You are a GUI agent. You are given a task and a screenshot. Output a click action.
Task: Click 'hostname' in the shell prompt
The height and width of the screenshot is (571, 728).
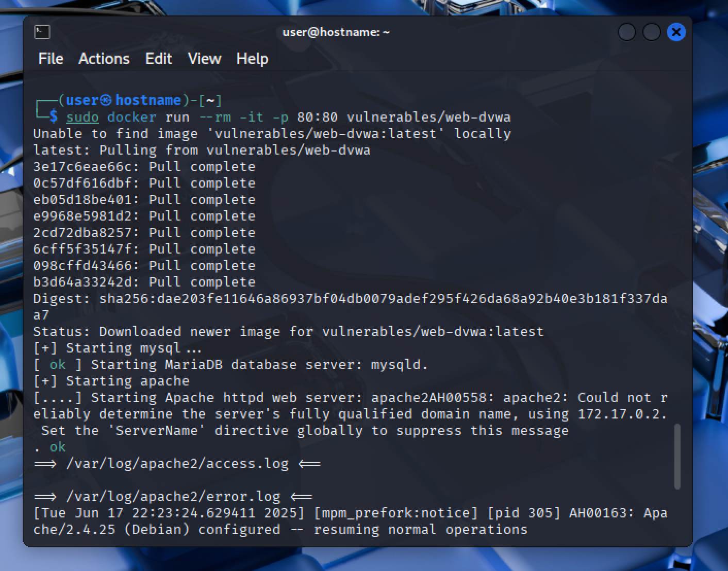(148, 100)
